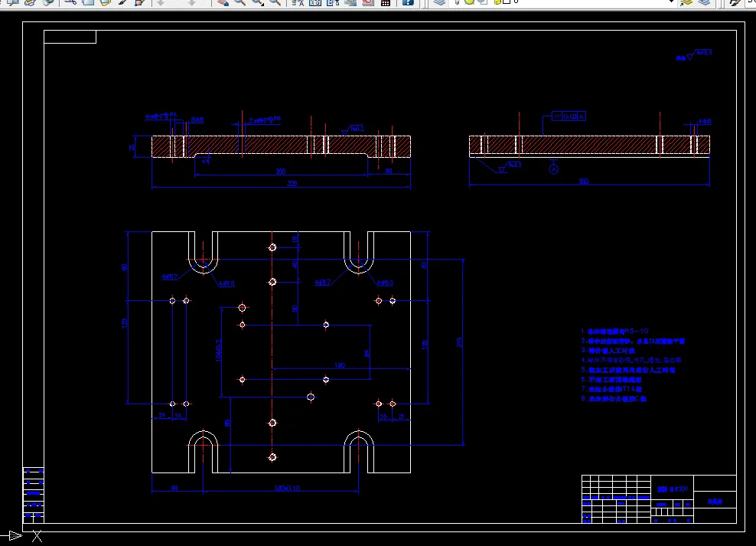
Task: Select note 8 text ending 'C级'
Action: coord(613,399)
